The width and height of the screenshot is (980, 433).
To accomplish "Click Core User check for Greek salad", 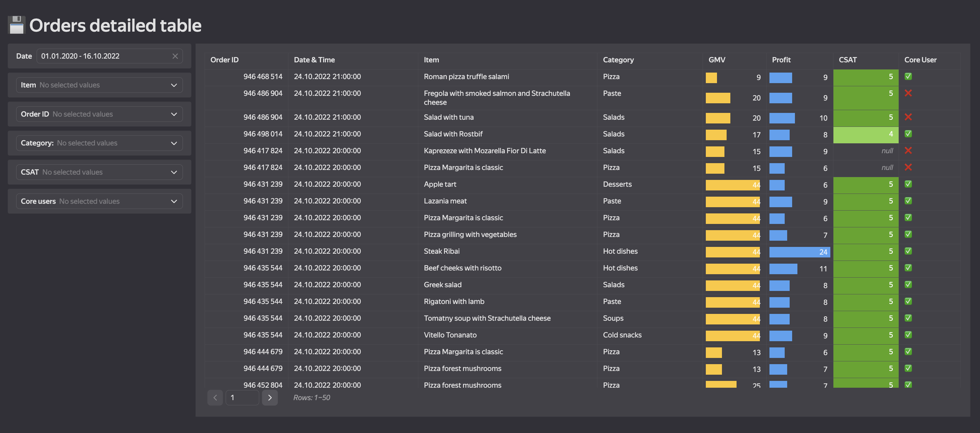I will coord(908,284).
